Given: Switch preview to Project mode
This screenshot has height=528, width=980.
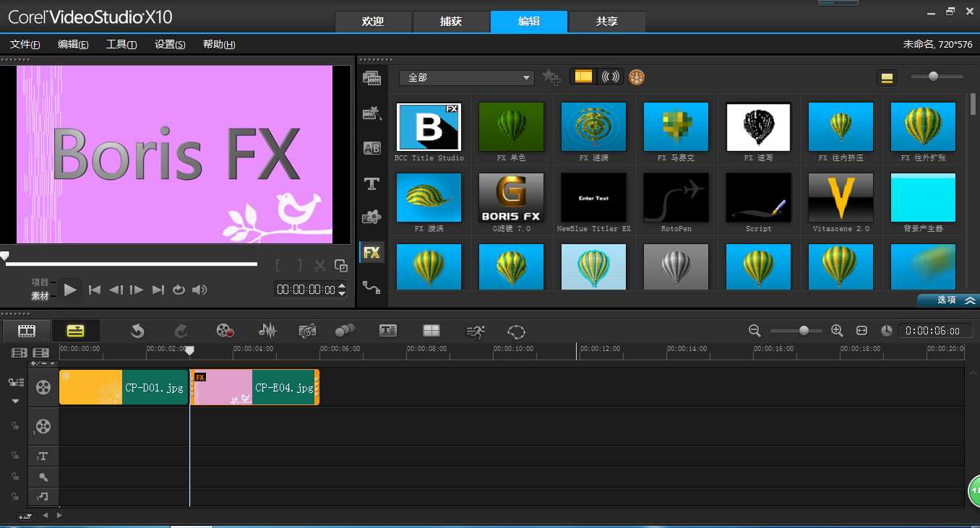Looking at the screenshot, I should (40, 282).
